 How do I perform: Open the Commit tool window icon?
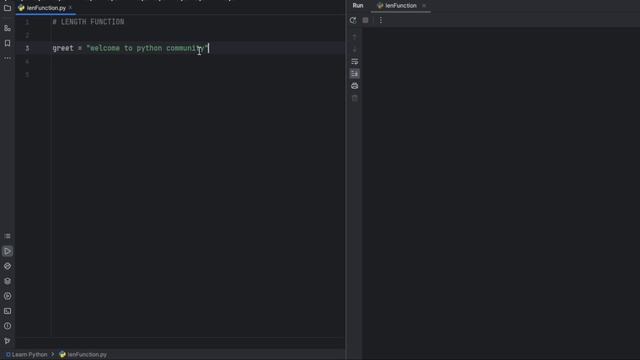[x=7, y=28]
